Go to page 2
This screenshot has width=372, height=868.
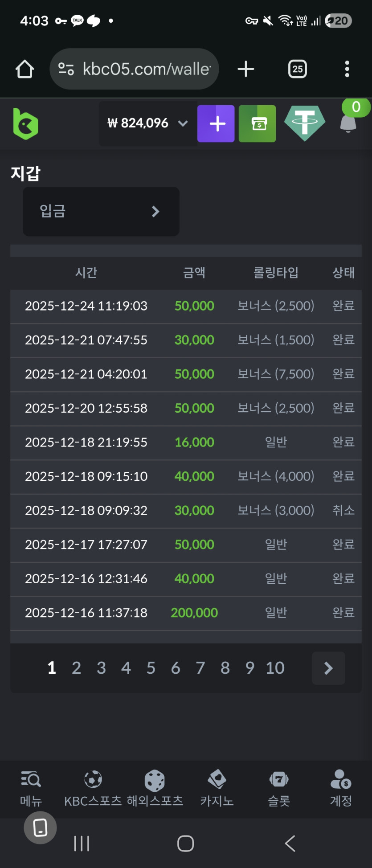click(x=77, y=668)
